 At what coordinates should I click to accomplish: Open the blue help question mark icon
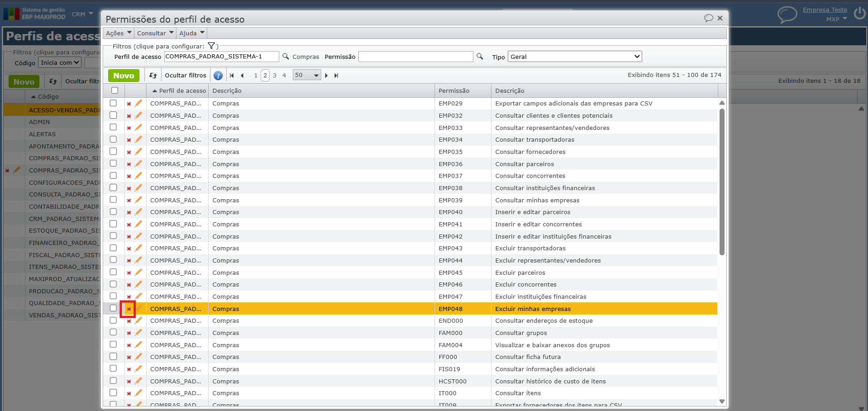point(218,76)
